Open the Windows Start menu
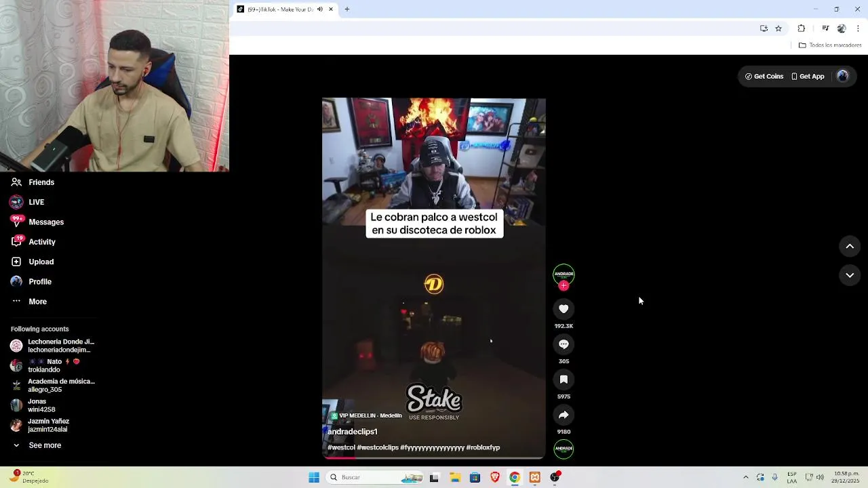 click(314, 478)
